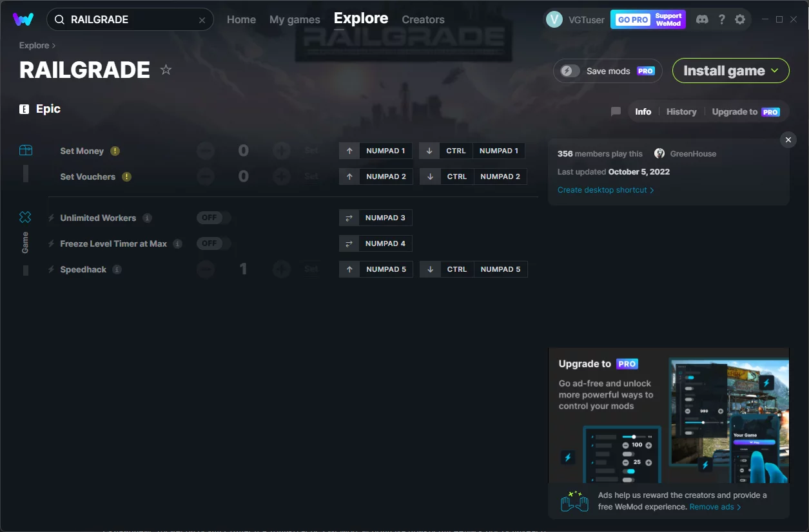
Task: Open the Discord icon link
Action: point(703,19)
